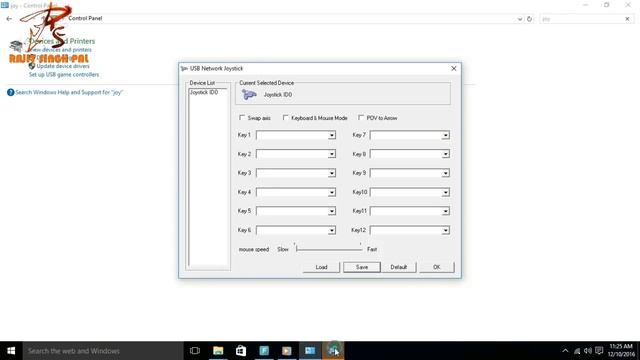Viewport: 640px width, 360px height.
Task: Open the Key 3 combo box
Action: click(332, 173)
